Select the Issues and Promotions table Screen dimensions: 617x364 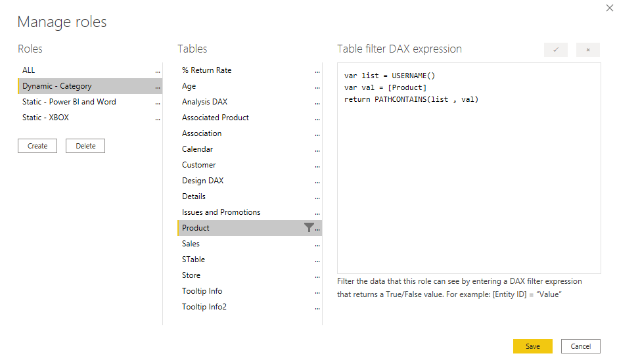[x=250, y=212]
